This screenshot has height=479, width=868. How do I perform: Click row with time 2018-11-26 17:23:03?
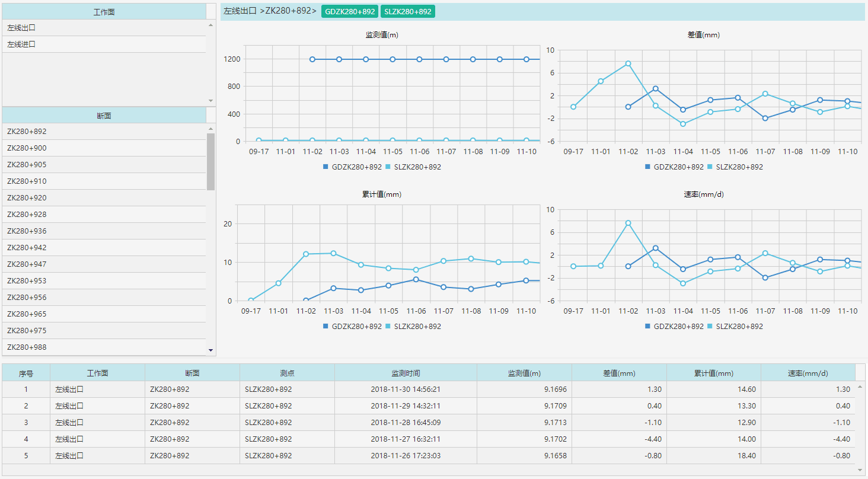point(429,456)
